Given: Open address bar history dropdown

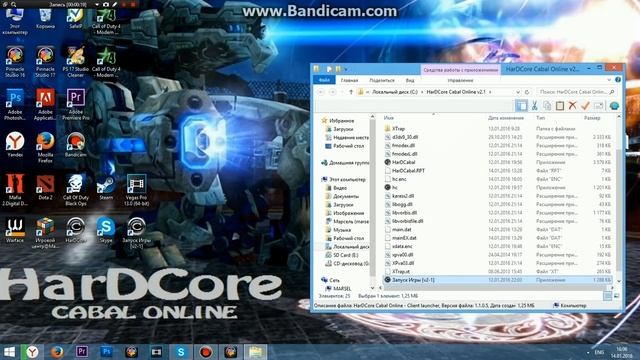Looking at the screenshot, I should pos(518,92).
